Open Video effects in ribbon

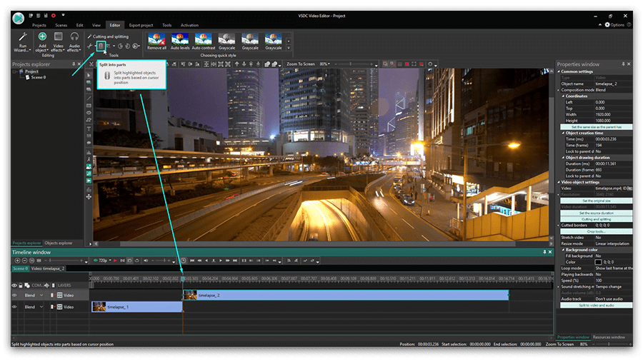click(x=59, y=42)
